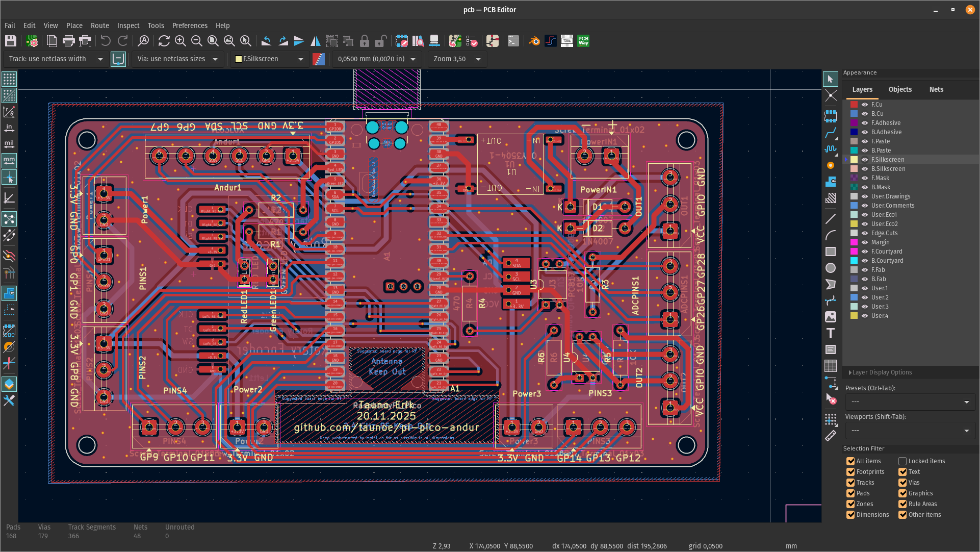Click the Save icon in toolbar
This screenshot has width=980, height=552.
click(x=11, y=41)
